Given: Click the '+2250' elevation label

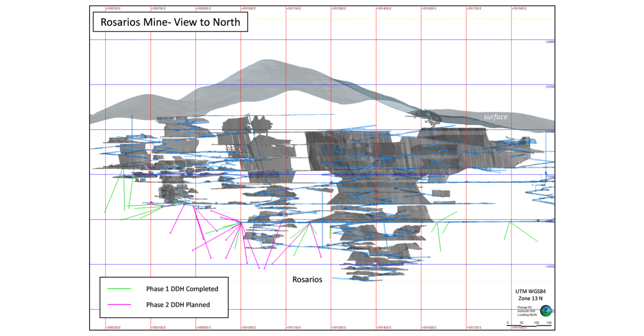Looking at the screenshot, I should pos(550,87).
